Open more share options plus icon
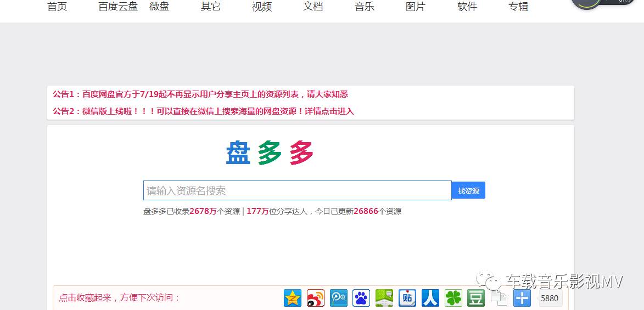Viewport: 644px width, 310px height. tap(522, 298)
